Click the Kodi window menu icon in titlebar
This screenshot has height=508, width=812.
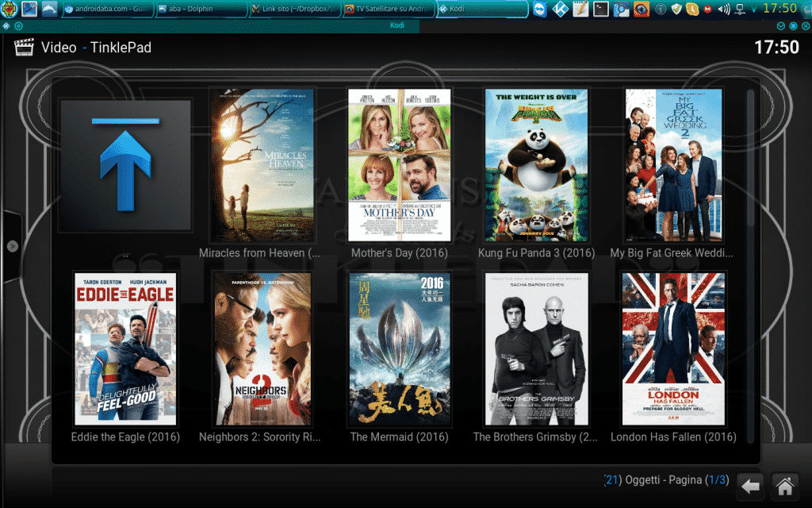(6, 25)
